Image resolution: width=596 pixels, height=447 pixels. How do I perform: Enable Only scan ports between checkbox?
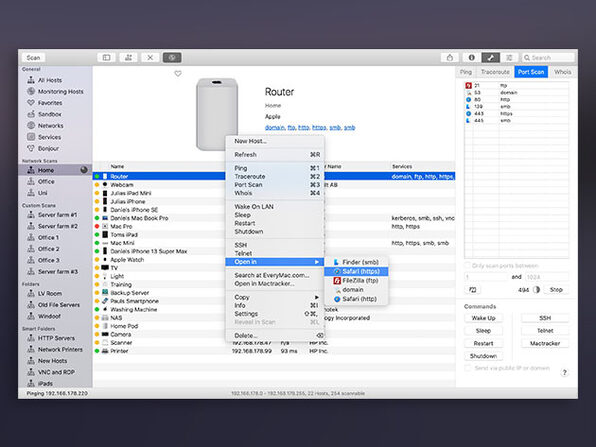[x=468, y=265]
